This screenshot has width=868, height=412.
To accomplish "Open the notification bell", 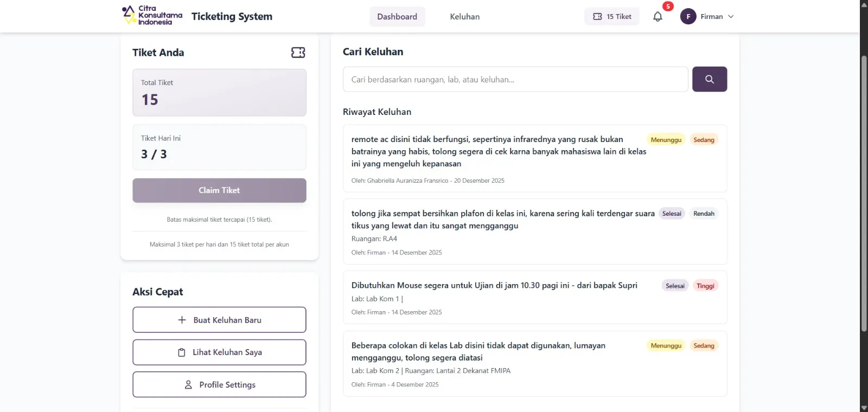I will point(658,17).
